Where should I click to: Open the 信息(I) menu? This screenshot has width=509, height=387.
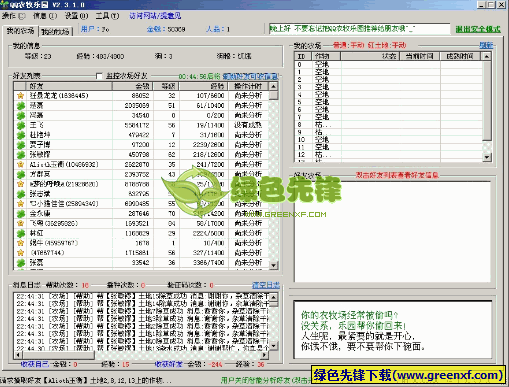(x=45, y=16)
